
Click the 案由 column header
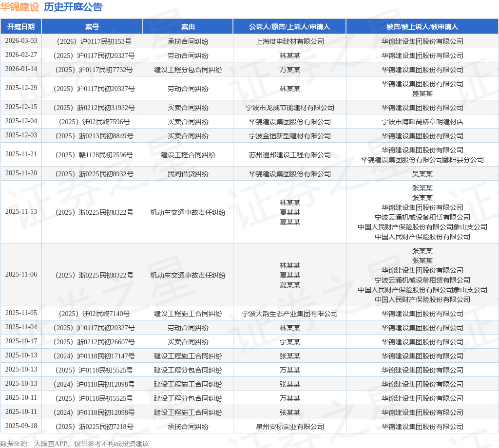click(x=188, y=27)
